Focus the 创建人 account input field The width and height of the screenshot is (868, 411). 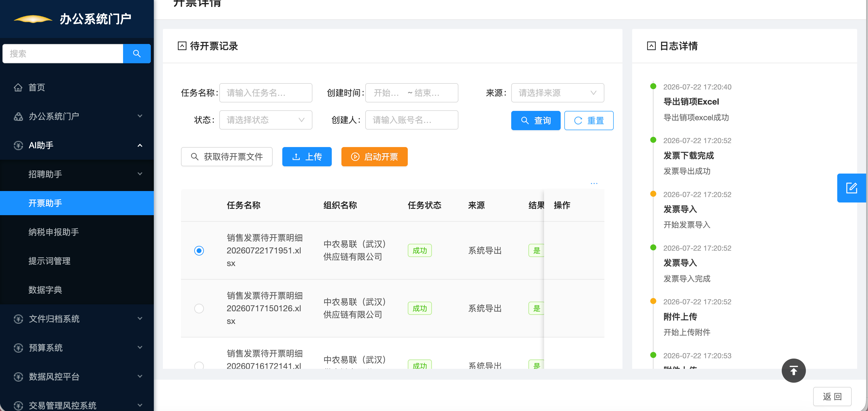412,120
